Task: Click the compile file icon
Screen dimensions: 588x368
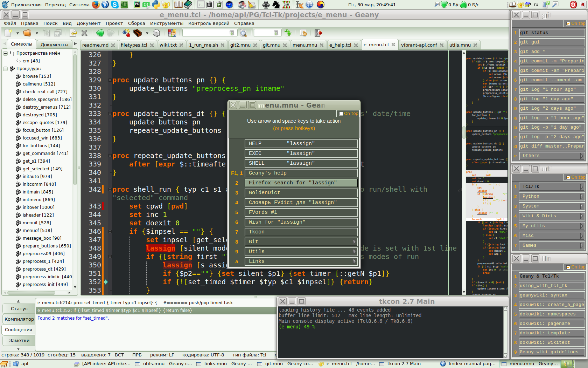Action: pyautogui.click(x=126, y=33)
